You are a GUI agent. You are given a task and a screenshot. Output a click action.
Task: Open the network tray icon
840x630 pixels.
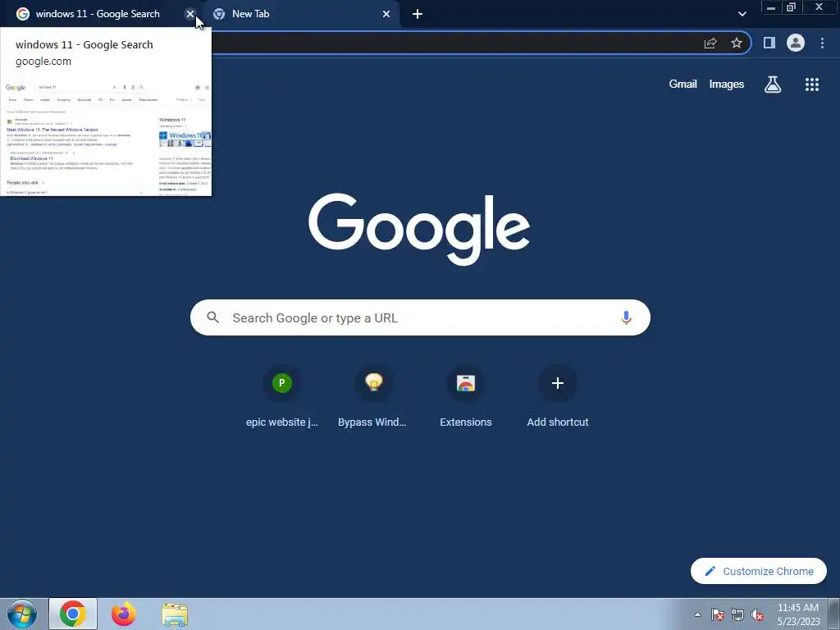tap(737, 614)
